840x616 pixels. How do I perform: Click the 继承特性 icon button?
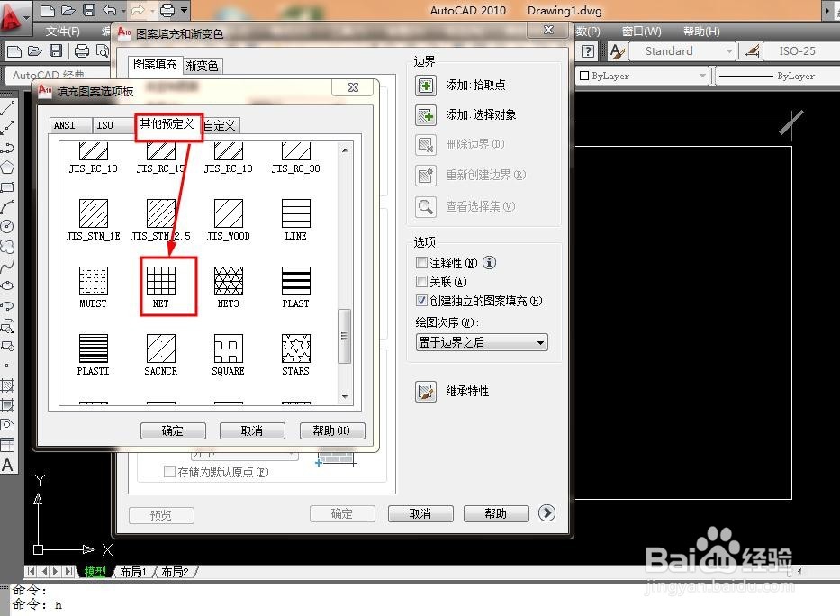426,392
